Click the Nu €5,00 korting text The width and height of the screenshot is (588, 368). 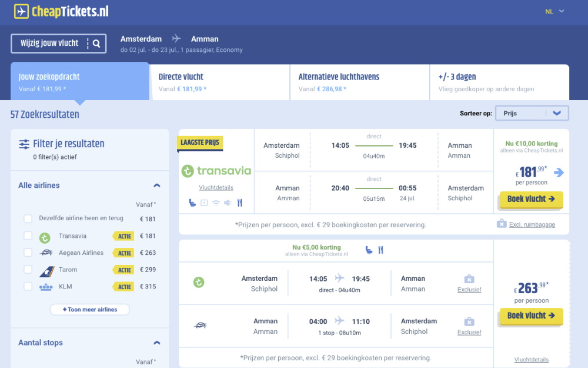(x=316, y=247)
